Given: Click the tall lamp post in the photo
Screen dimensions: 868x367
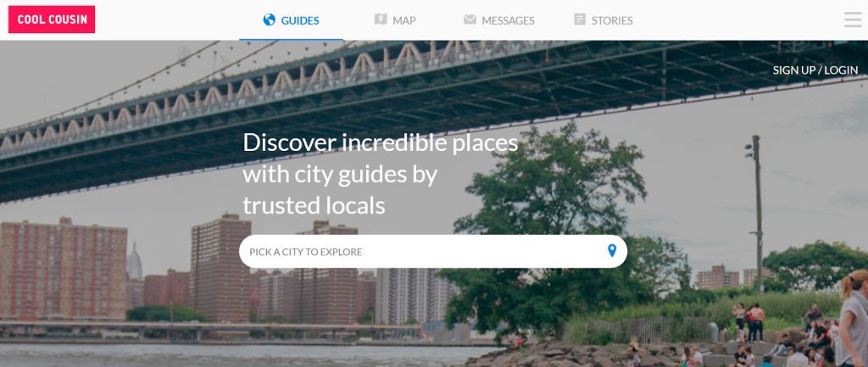Looking at the screenshot, I should tap(756, 213).
